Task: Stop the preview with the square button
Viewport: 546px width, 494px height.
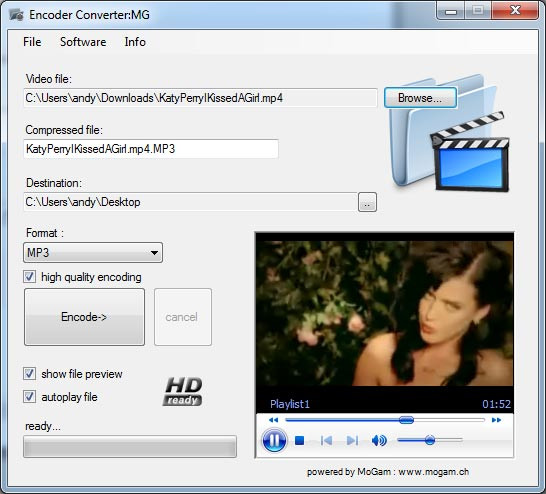Action: pos(299,441)
